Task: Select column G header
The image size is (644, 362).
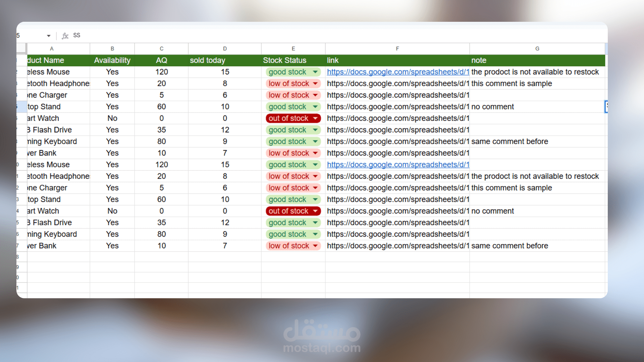Action: tap(537, 49)
